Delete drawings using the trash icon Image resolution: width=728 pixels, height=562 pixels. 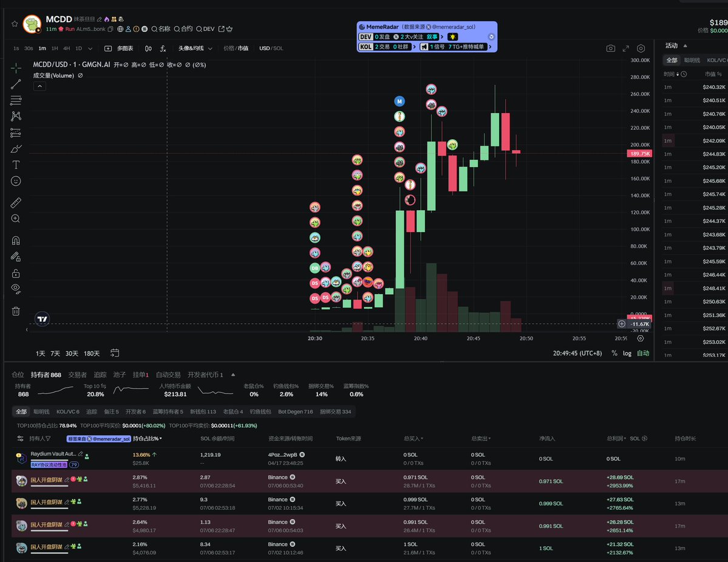click(16, 311)
